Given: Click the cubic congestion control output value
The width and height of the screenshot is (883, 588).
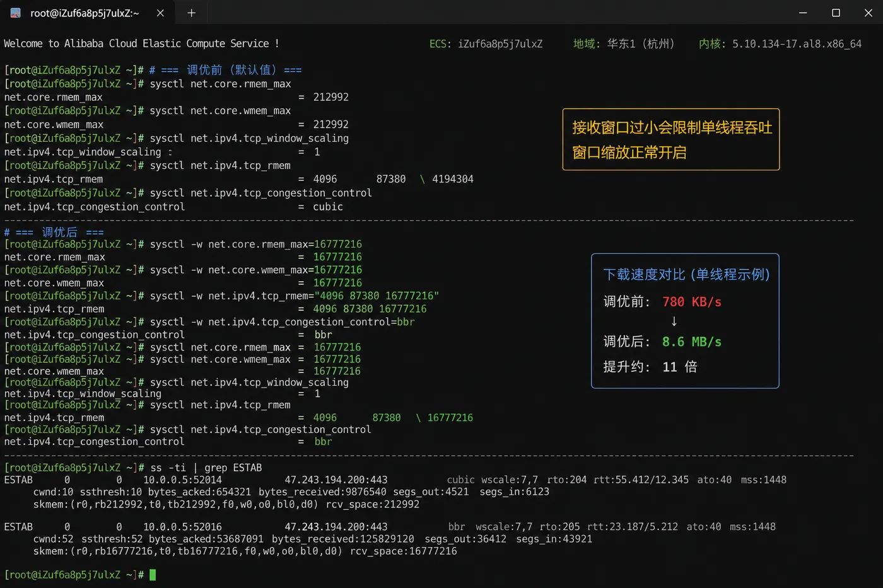Looking at the screenshot, I should coord(328,207).
